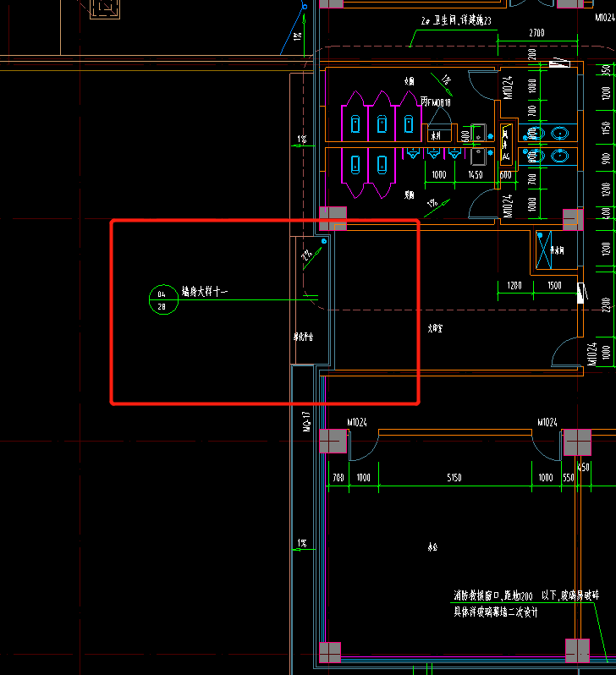Image resolution: width=616 pixels, height=675 pixels.
Task: Select the leftmost urinal symbol
Action: [x=413, y=153]
